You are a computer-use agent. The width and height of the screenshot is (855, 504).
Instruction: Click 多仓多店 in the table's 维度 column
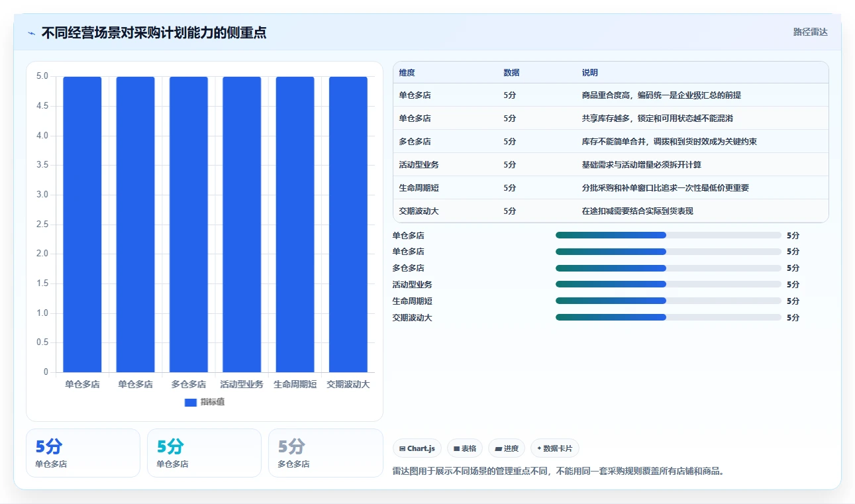[415, 142]
